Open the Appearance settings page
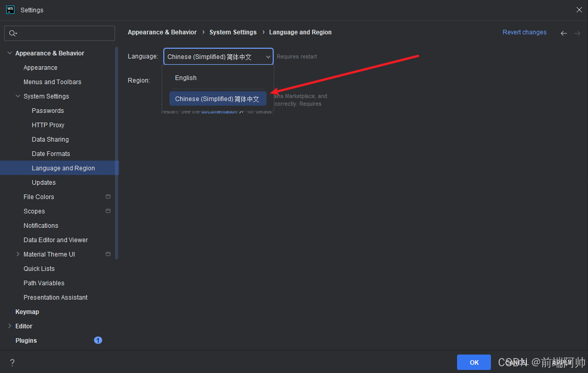 41,67
